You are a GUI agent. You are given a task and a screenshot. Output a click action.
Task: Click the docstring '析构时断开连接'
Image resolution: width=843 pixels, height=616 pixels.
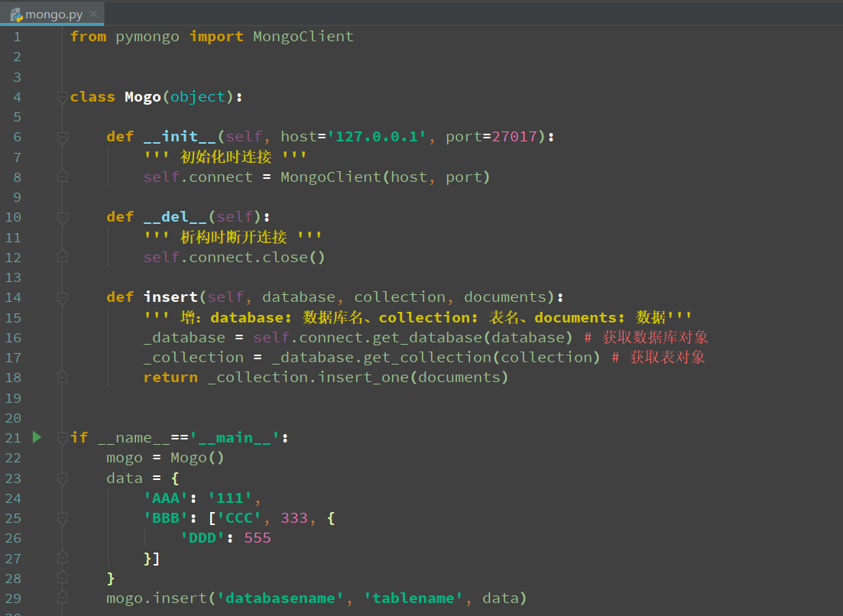click(x=233, y=237)
